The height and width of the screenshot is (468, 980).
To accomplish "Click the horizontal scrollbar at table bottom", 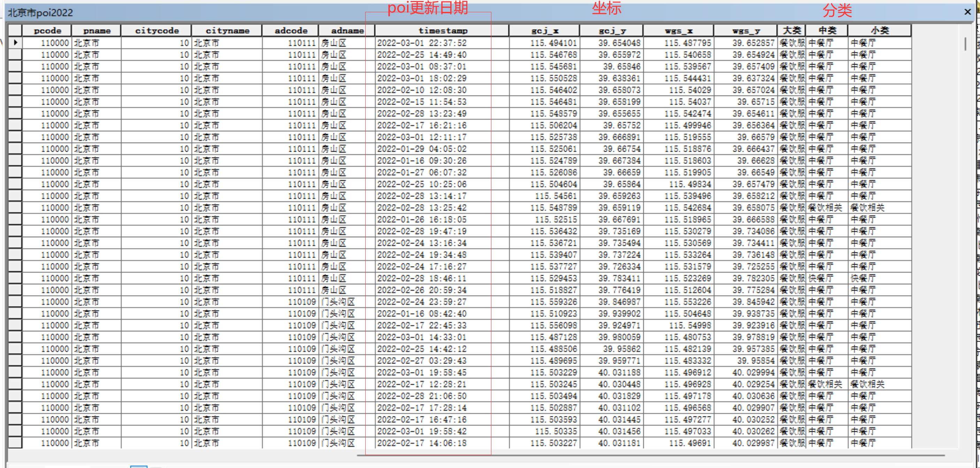I will coord(651,455).
